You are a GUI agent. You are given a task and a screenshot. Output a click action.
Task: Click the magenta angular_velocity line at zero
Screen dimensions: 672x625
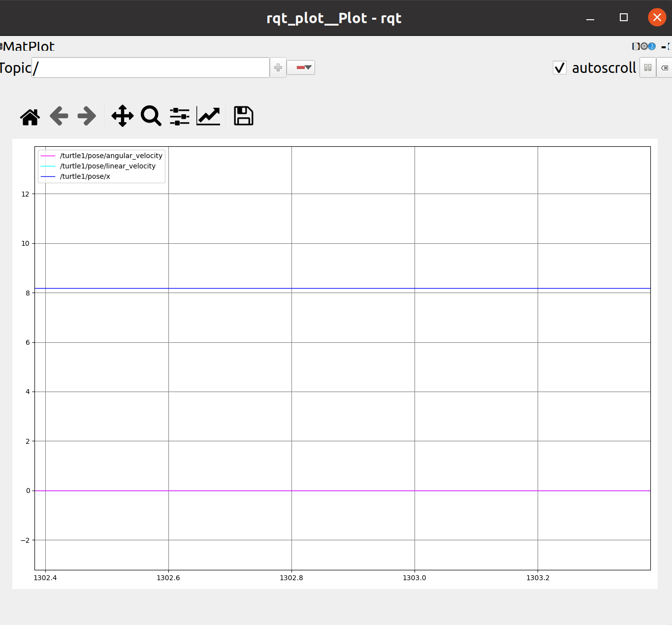(343, 491)
